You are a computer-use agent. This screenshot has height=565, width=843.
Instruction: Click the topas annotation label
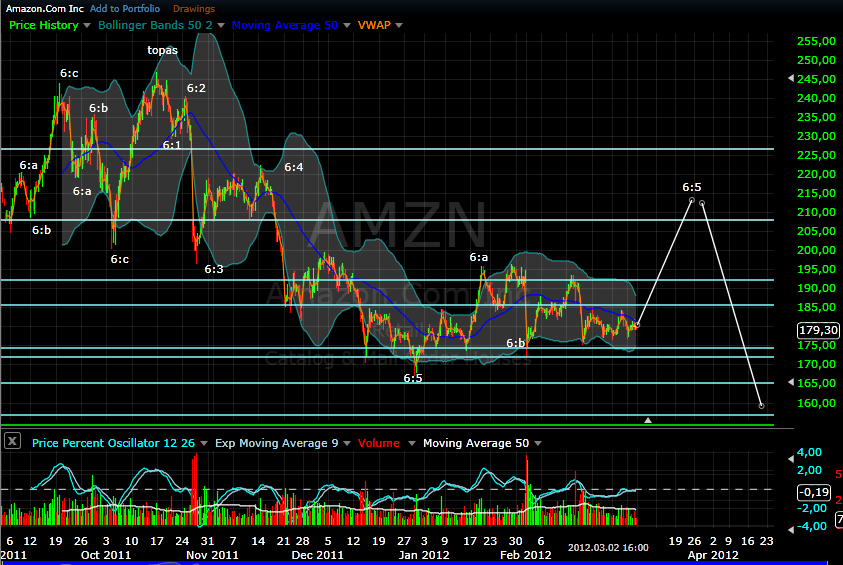[x=162, y=50]
